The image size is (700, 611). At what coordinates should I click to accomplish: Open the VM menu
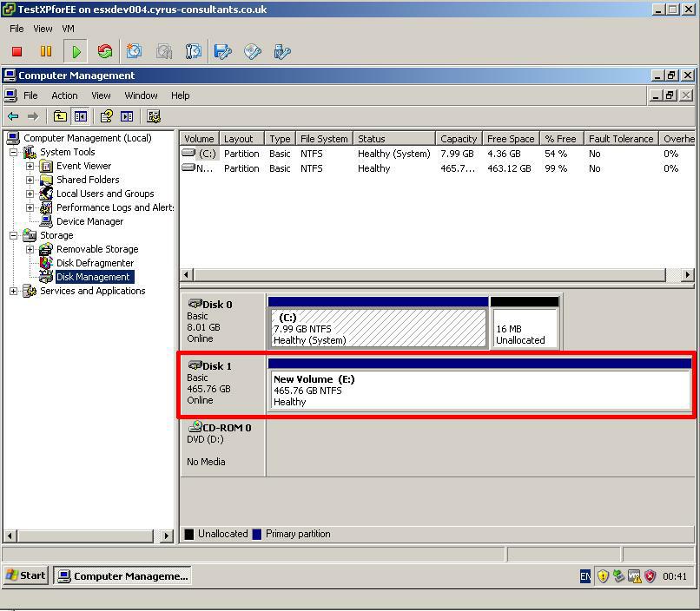click(68, 29)
